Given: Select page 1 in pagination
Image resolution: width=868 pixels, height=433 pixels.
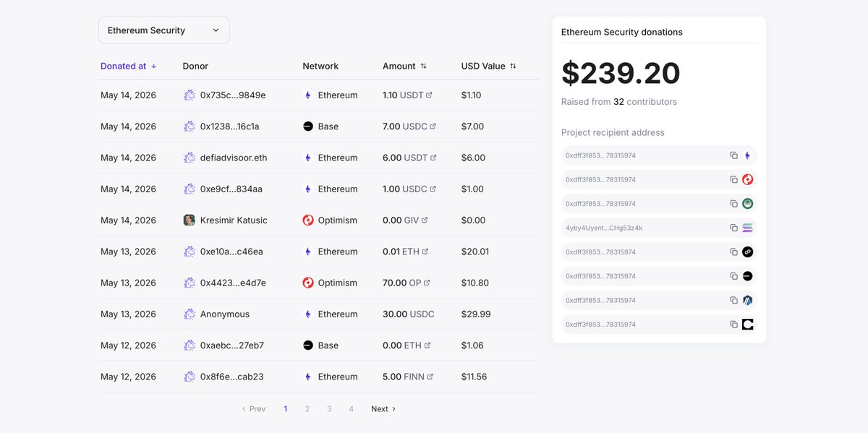Looking at the screenshot, I should click(286, 409).
